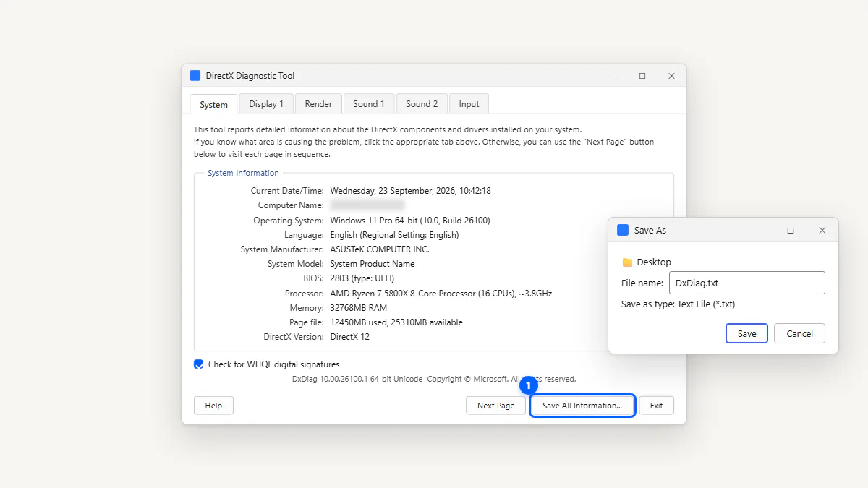
Task: Click Save All Information button
Action: [x=582, y=406]
